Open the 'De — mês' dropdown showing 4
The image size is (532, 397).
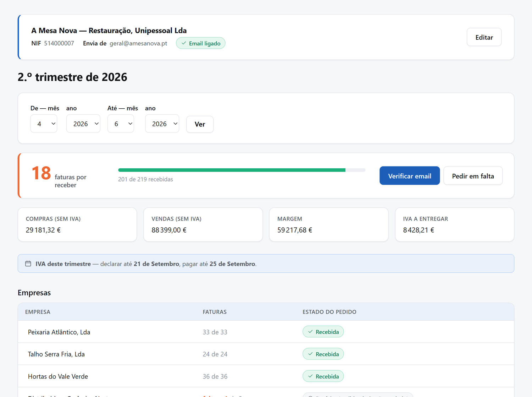(x=44, y=124)
